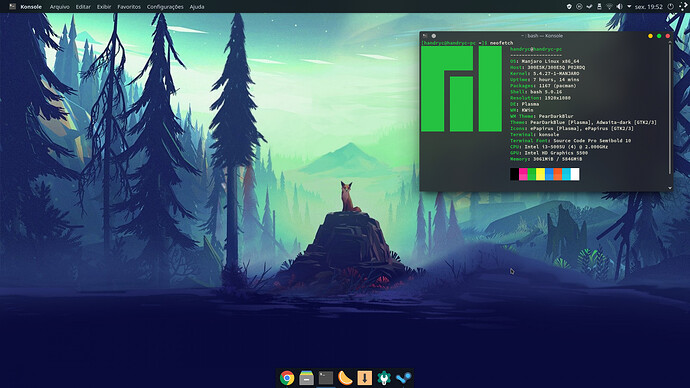The width and height of the screenshot is (690, 388).
Task: Open the green gear wrench settings app
Action: coord(384,378)
